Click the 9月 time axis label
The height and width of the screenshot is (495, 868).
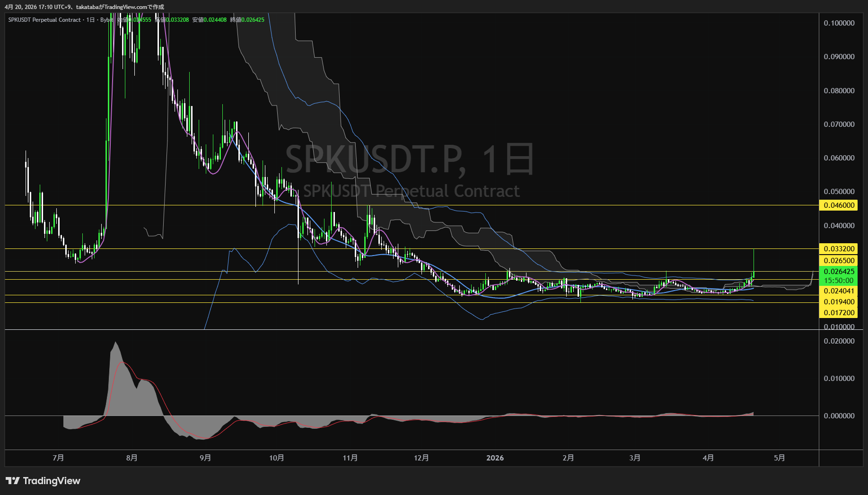[205, 458]
